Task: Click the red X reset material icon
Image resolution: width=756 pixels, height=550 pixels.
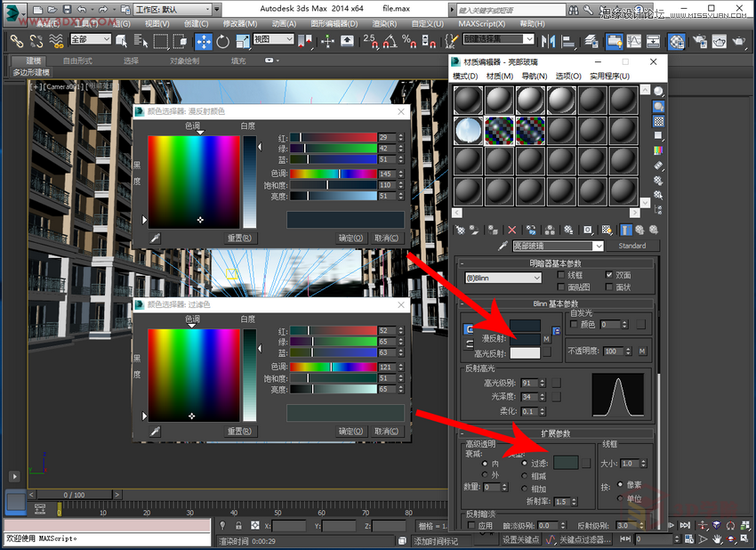Action: 511,230
